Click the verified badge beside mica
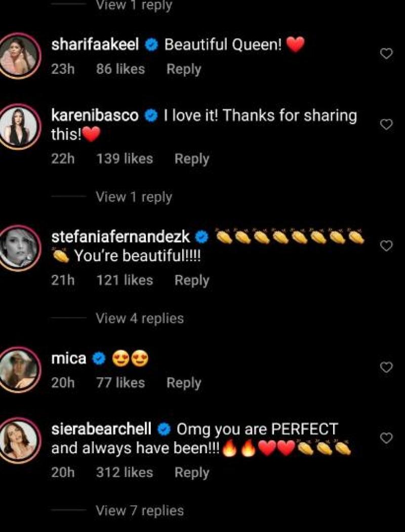The width and height of the screenshot is (405, 532). (x=97, y=358)
